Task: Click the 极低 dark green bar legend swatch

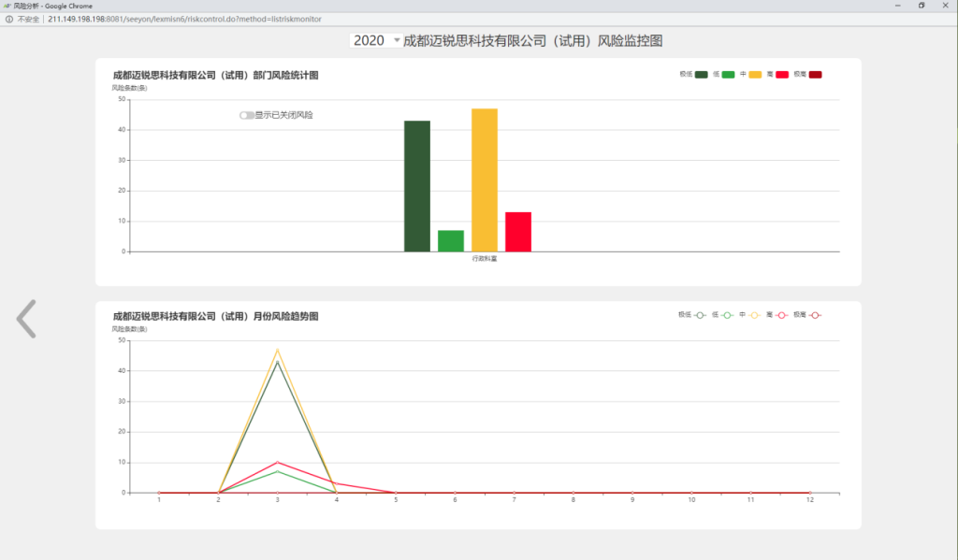Action: tap(701, 75)
